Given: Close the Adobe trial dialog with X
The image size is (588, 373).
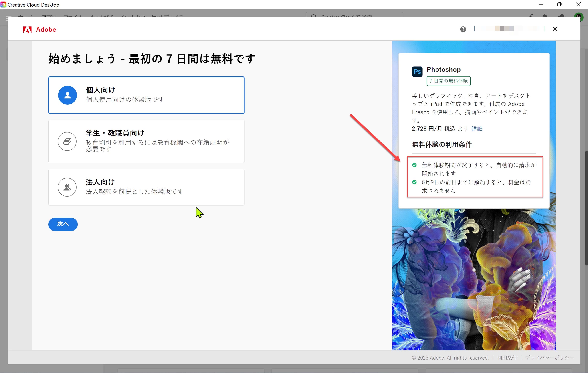Looking at the screenshot, I should (x=555, y=29).
